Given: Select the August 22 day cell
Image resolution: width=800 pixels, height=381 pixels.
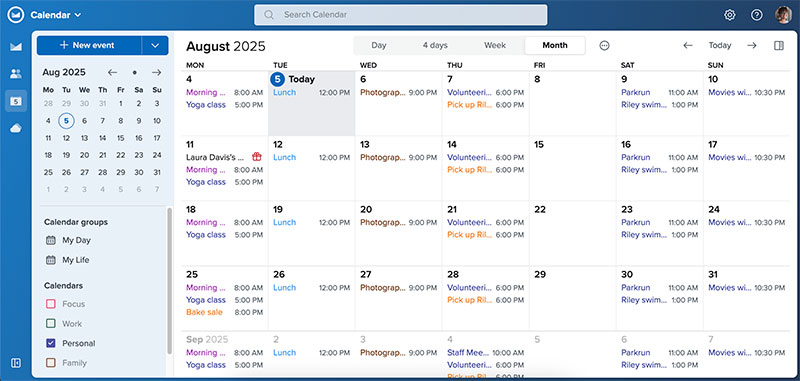Looking at the screenshot, I should coord(572,234).
